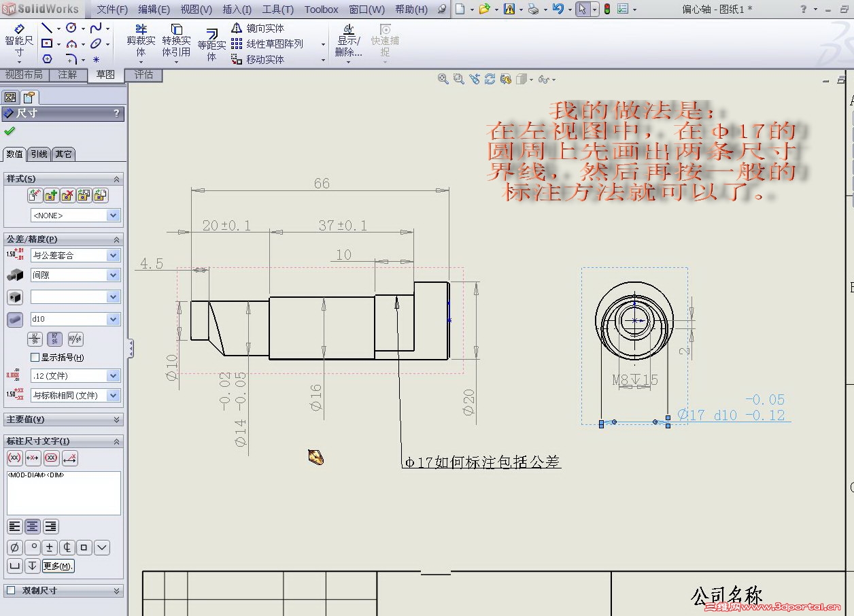Click Mirror Entities (镜向实体)
The width and height of the screenshot is (854, 616).
(x=258, y=28)
